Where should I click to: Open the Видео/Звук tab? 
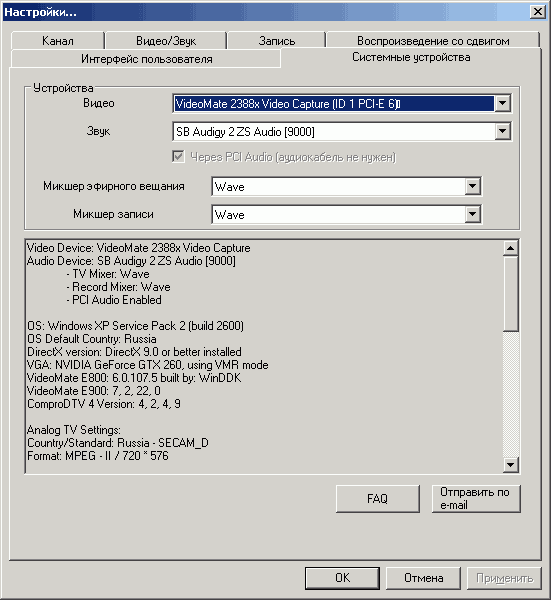pyautogui.click(x=166, y=41)
